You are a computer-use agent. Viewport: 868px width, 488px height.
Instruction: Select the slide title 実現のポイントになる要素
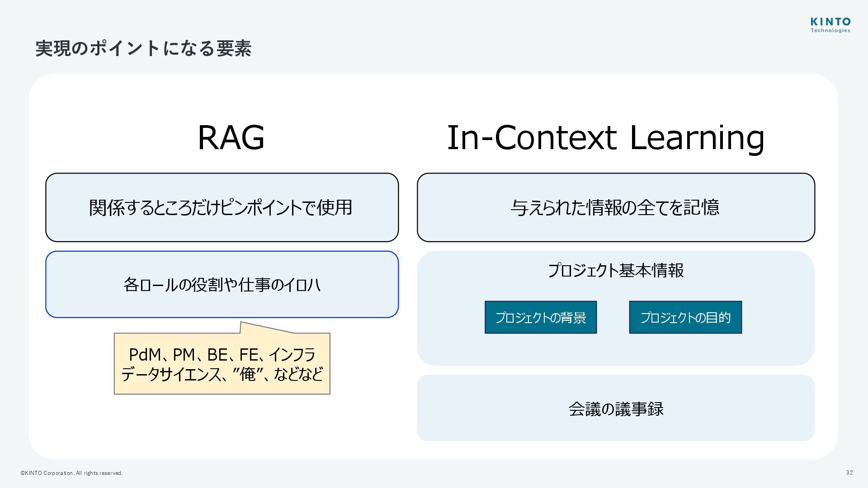tap(143, 48)
